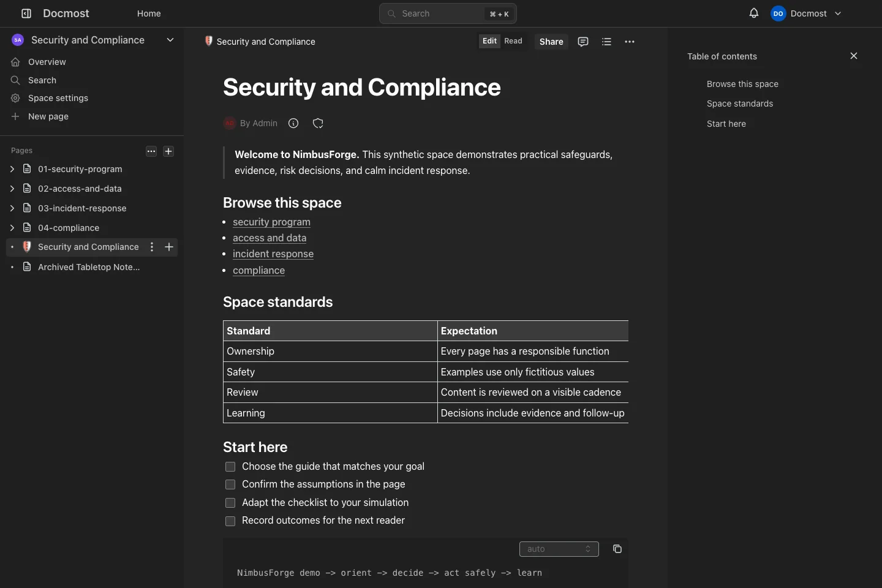Click the 04-compliance page icon

(x=27, y=228)
